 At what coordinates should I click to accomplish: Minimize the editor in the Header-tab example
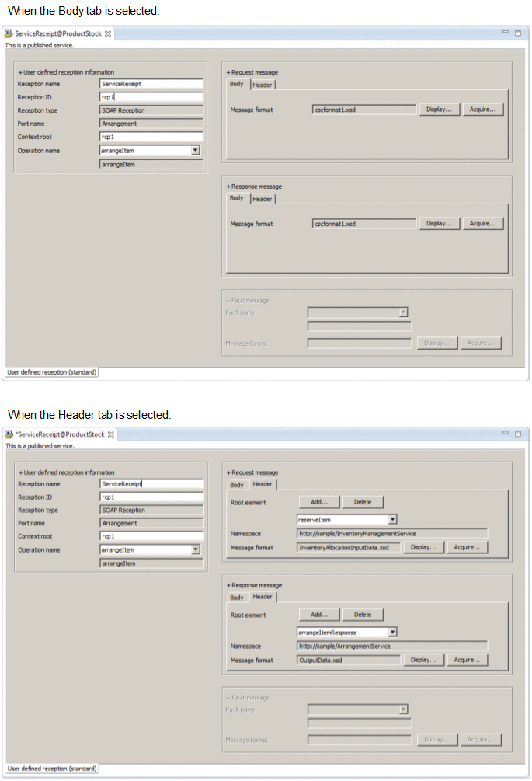pyautogui.click(x=505, y=433)
